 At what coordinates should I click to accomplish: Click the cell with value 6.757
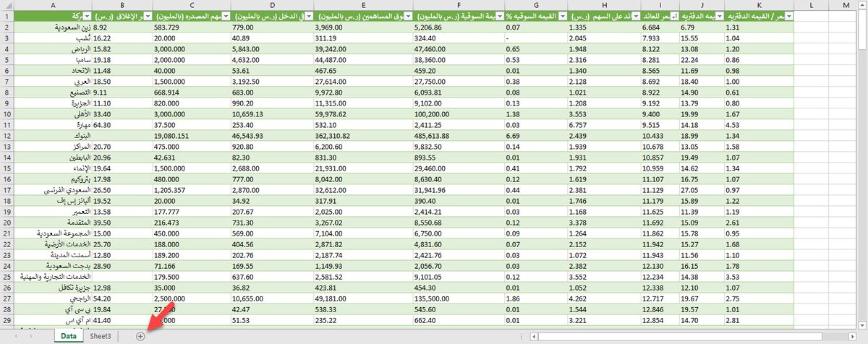point(604,124)
